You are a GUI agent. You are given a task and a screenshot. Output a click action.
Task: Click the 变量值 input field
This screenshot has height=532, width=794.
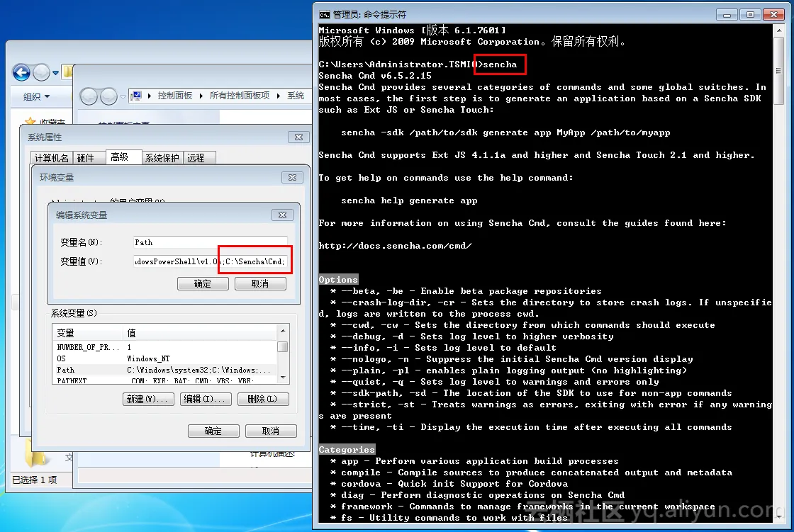[210, 261]
